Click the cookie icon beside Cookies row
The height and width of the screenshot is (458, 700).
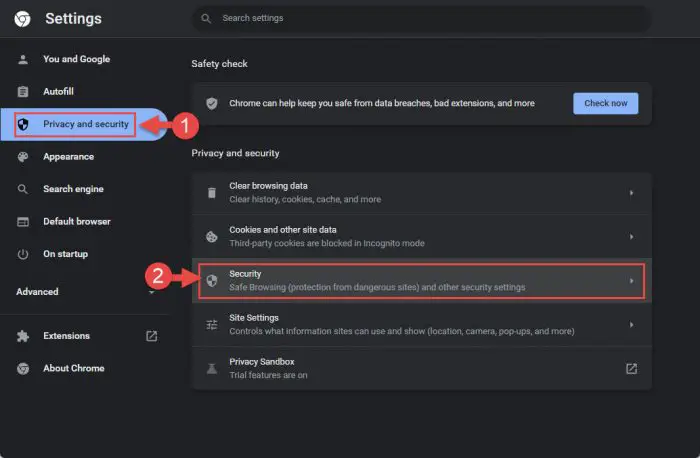[x=212, y=237]
